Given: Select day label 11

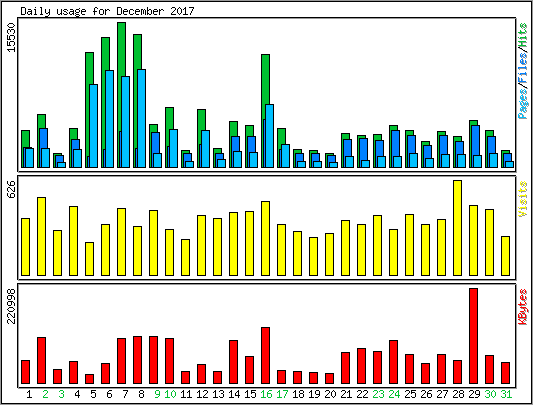Looking at the screenshot, I should click(x=186, y=394).
